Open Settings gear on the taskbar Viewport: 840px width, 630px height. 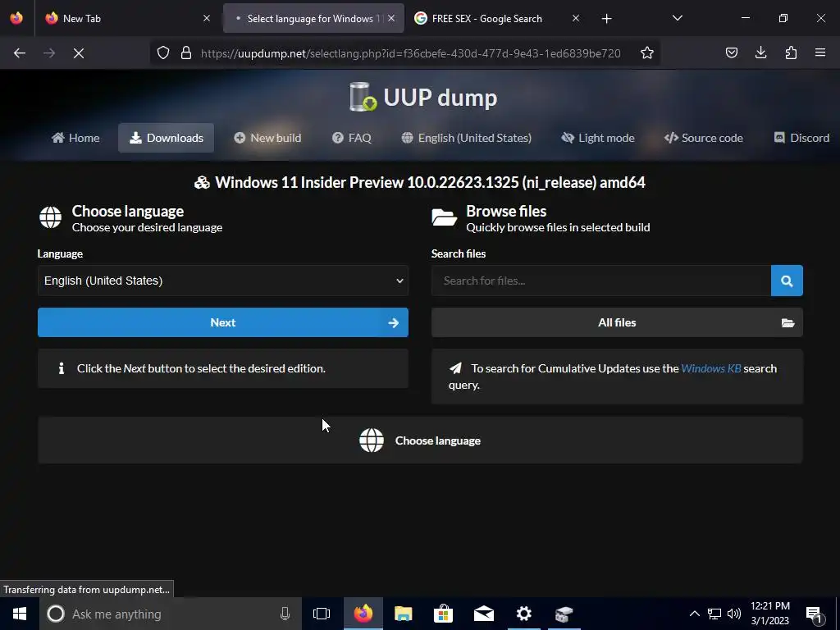pos(524,614)
